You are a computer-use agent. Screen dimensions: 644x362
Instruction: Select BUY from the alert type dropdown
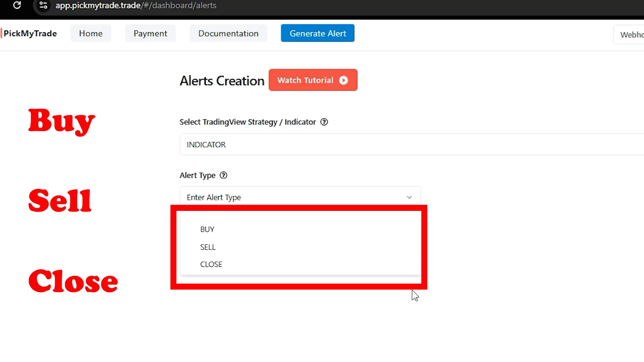(207, 229)
